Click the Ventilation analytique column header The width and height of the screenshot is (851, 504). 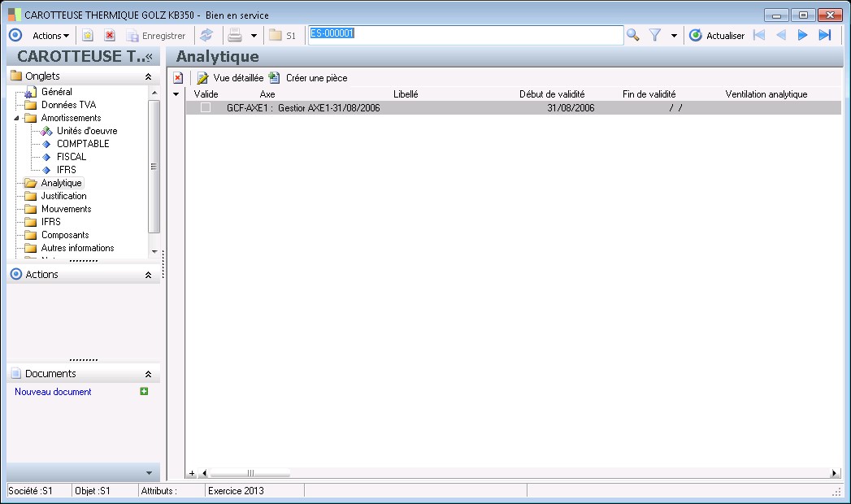point(766,94)
